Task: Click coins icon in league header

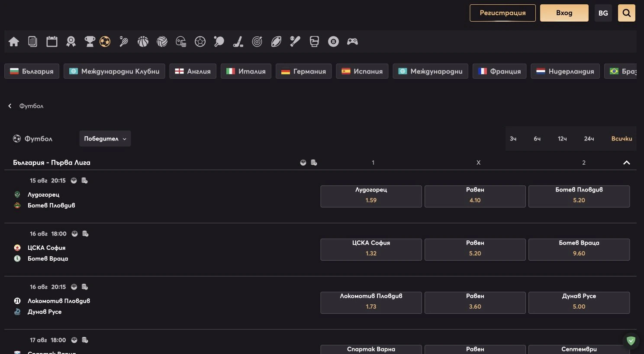Action: 314,163
